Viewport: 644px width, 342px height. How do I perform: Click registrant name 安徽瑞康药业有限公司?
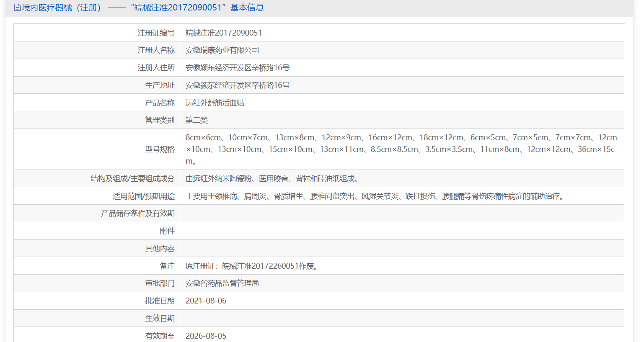click(x=222, y=50)
